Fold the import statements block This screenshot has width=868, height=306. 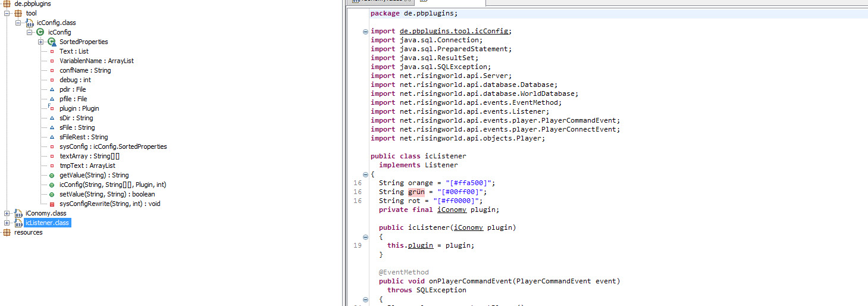pyautogui.click(x=365, y=32)
